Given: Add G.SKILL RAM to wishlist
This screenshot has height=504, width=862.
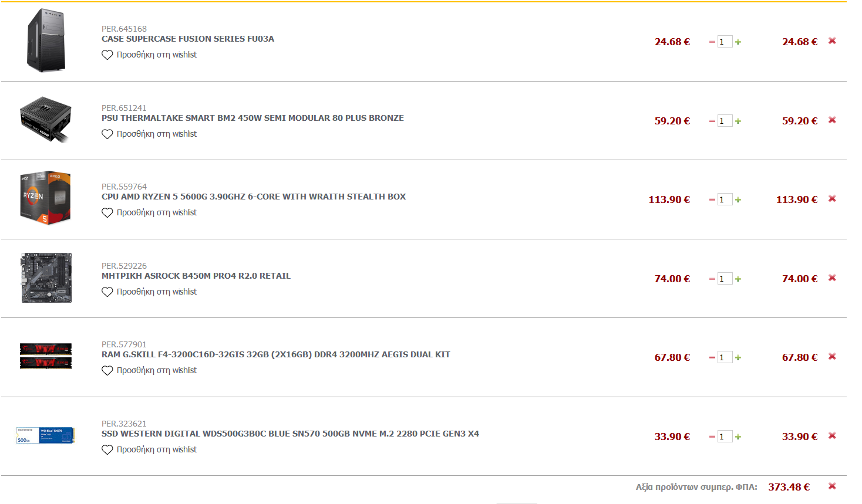Looking at the screenshot, I should [x=149, y=371].
